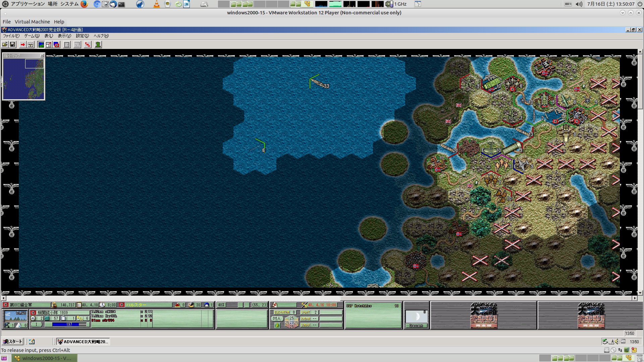644x362 pixels.
Task: Click the RADAR value label
Action: coord(306,319)
